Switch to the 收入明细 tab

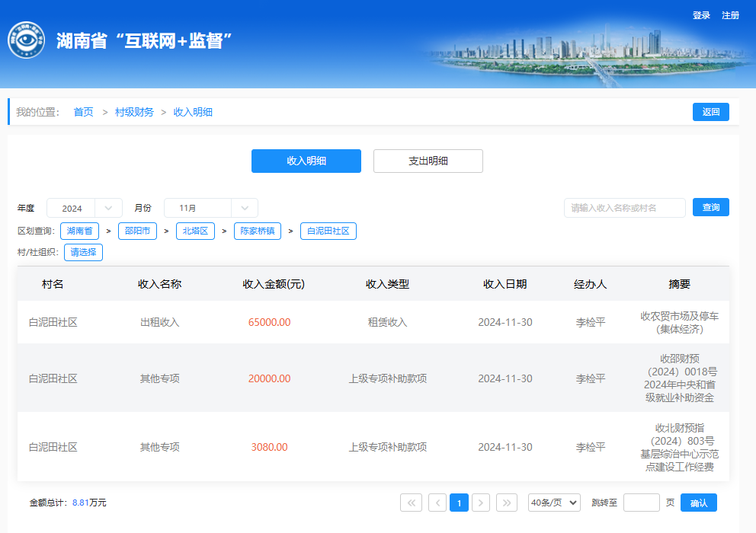(x=306, y=161)
